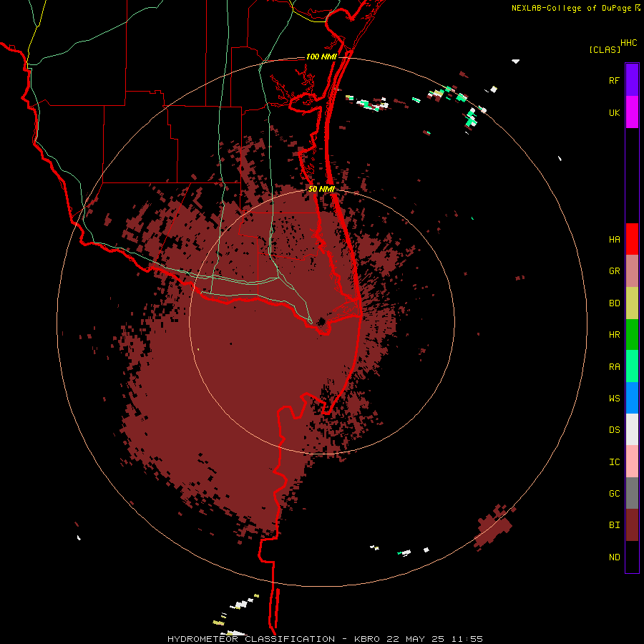
Task: Select the WS blue legend swatch
Action: tap(632, 398)
